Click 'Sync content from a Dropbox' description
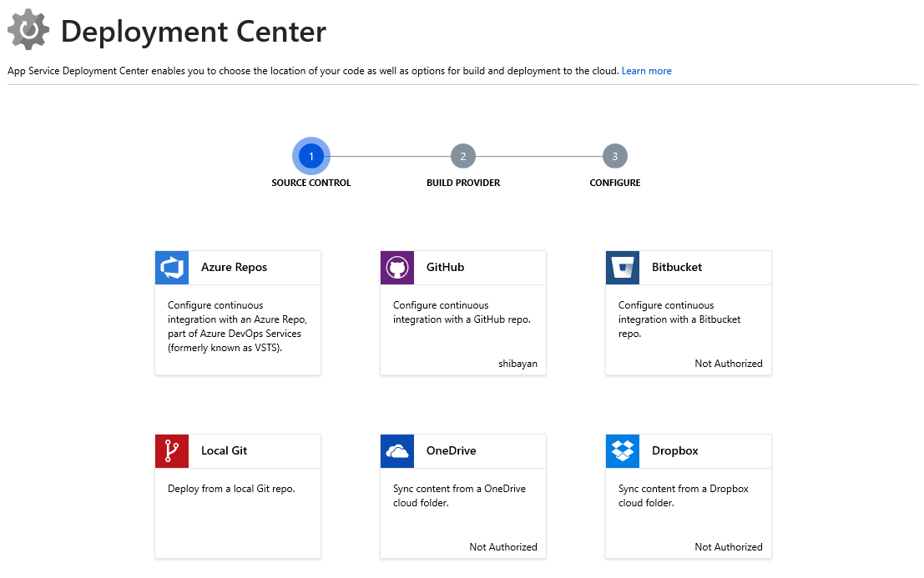Viewport: 924px width, 578px height. point(684,496)
